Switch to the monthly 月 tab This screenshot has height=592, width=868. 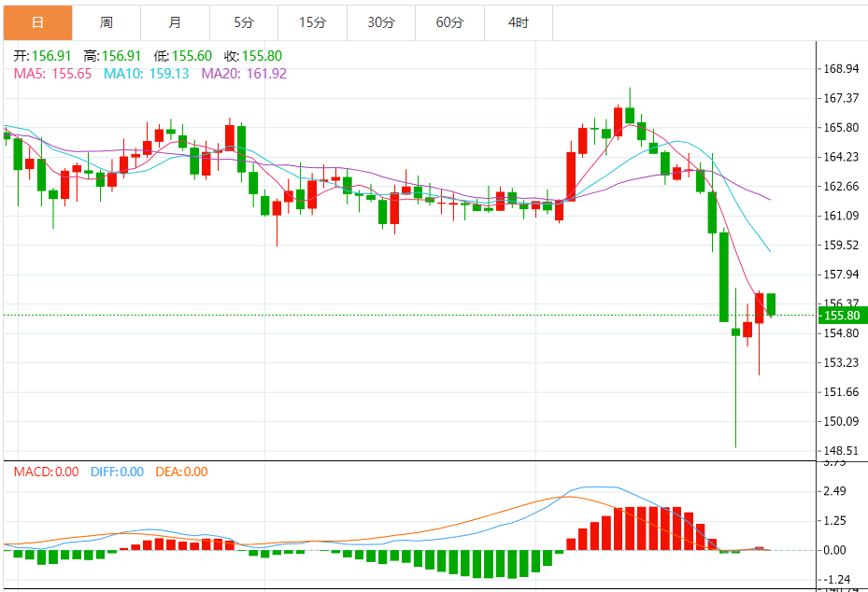tap(175, 22)
